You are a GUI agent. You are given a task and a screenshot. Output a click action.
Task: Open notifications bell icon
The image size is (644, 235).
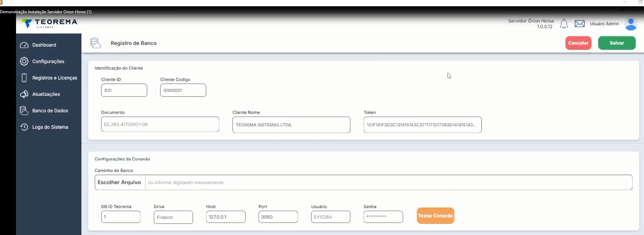[x=564, y=24]
